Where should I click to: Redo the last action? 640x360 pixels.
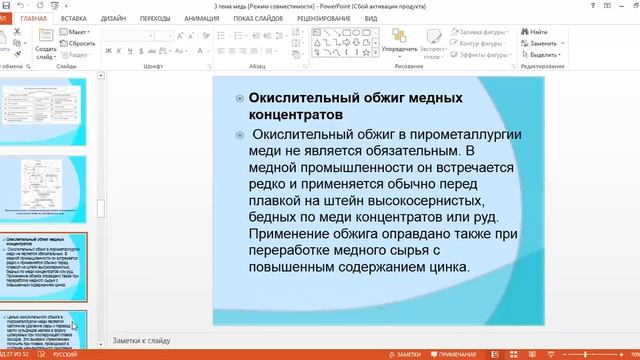(x=40, y=6)
